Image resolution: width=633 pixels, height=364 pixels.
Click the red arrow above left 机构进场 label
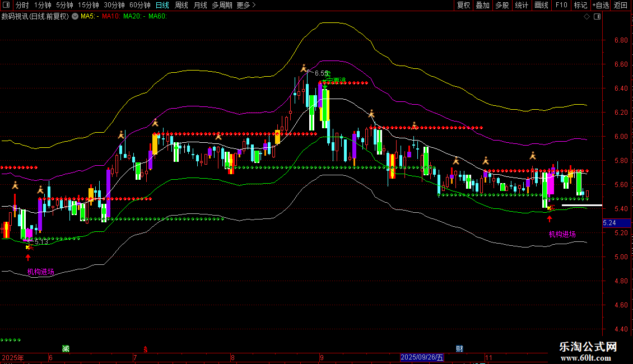click(28, 258)
